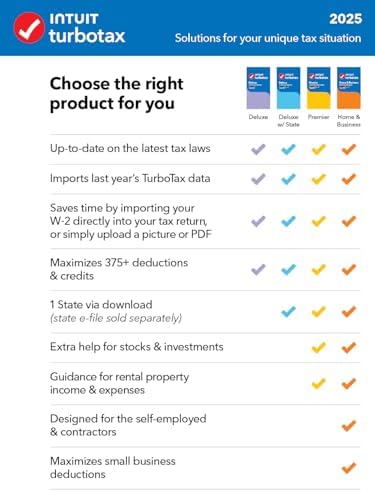Click yellow Premier checkmark for W-2 importing

(x=319, y=221)
